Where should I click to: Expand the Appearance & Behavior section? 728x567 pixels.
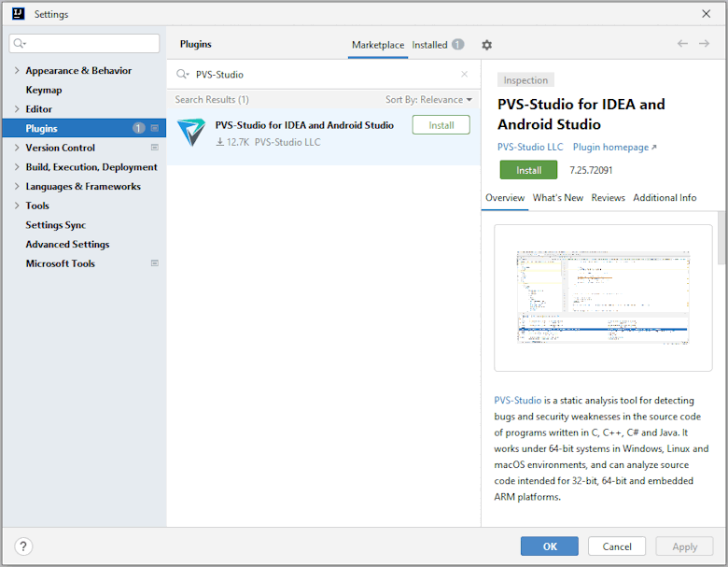click(17, 71)
